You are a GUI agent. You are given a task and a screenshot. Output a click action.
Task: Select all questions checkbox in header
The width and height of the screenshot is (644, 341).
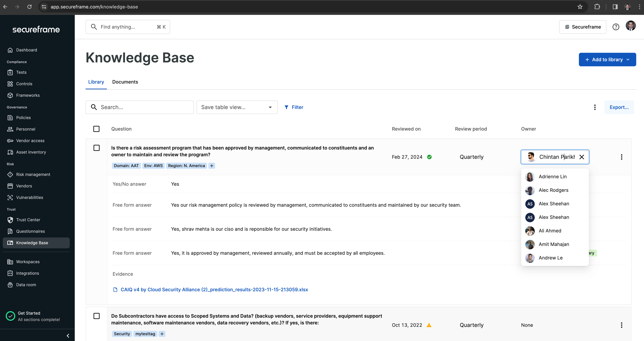96,129
